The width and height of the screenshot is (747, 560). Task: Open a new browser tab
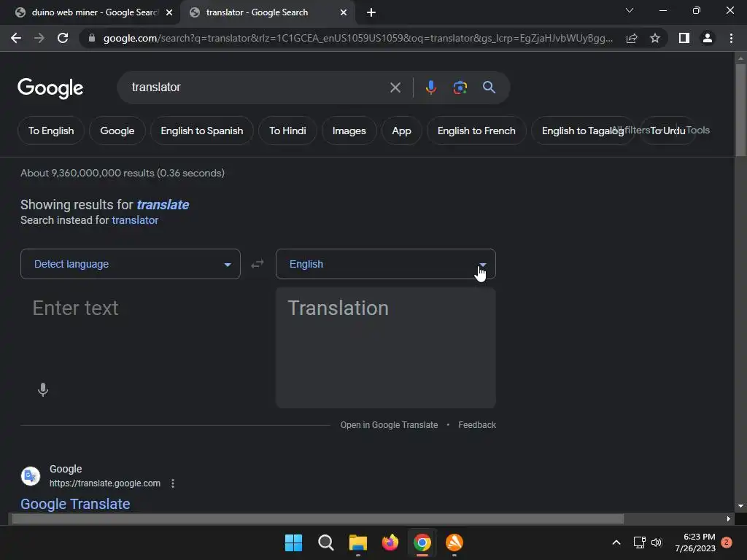(371, 12)
